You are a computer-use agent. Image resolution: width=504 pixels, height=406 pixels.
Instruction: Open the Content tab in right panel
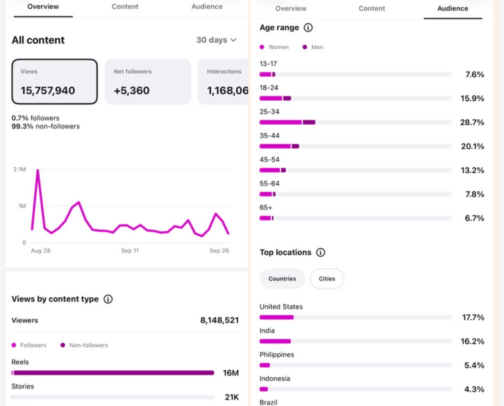point(372,9)
